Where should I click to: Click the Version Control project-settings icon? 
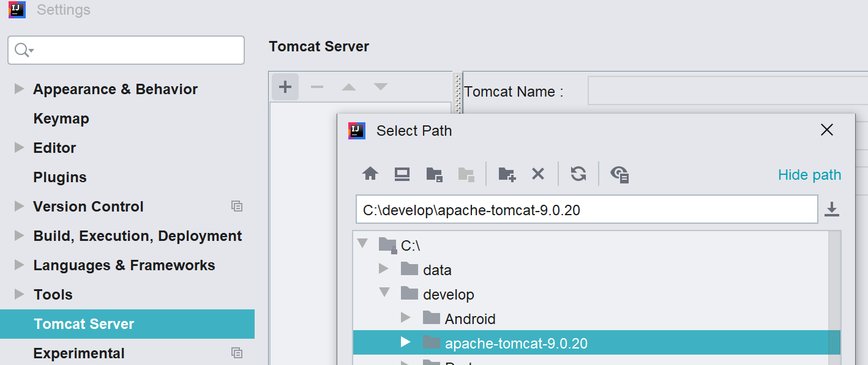click(237, 207)
